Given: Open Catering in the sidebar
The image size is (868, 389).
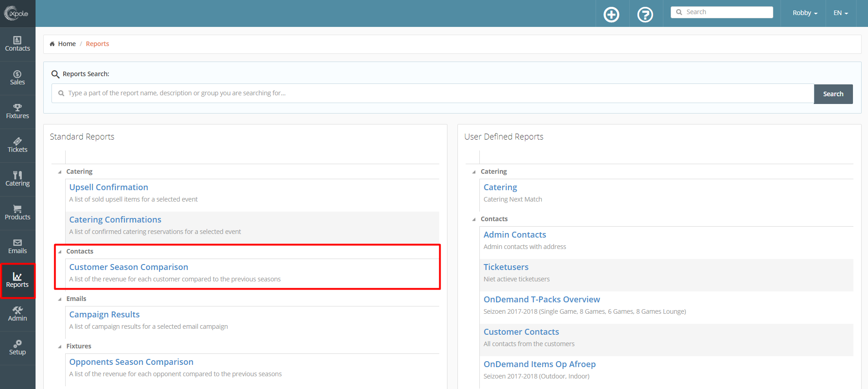Looking at the screenshot, I should [17, 179].
